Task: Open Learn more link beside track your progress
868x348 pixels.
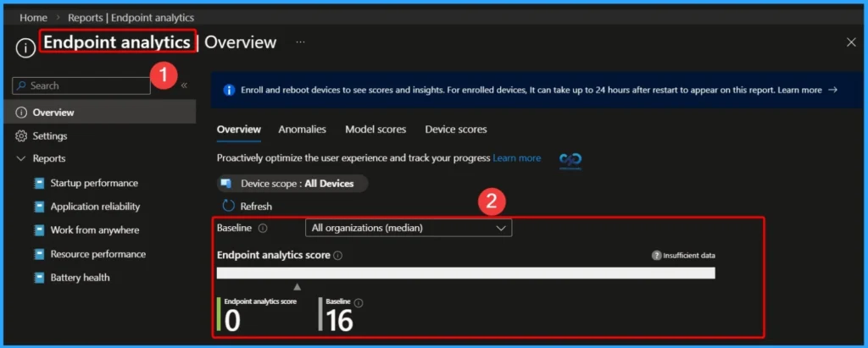Action: [x=516, y=158]
